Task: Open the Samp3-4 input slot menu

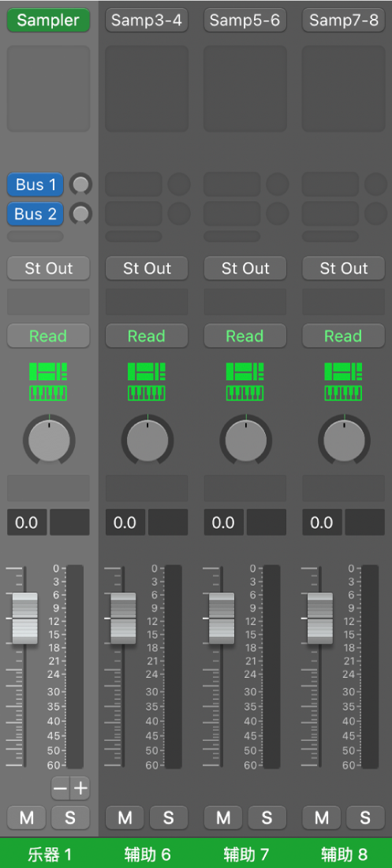Action: [147, 20]
